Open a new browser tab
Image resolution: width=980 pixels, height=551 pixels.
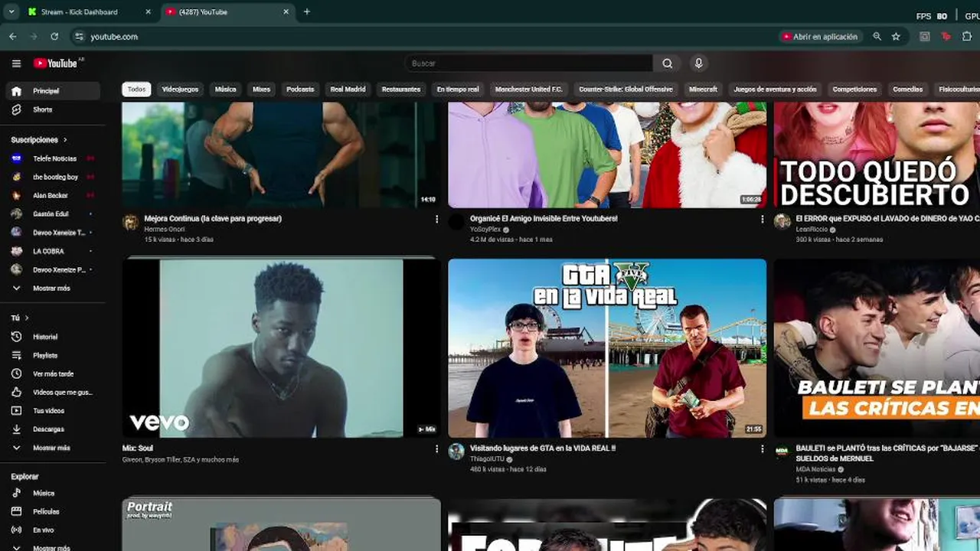(307, 11)
